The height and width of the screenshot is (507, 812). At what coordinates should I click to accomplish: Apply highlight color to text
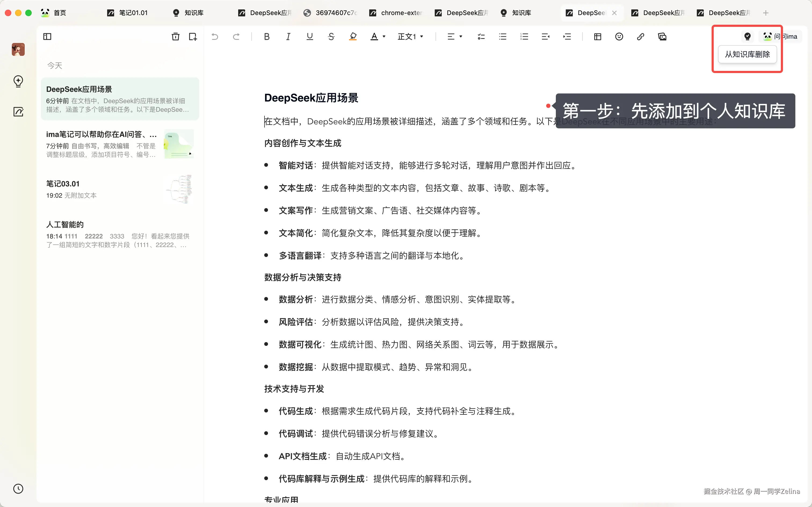[353, 37]
